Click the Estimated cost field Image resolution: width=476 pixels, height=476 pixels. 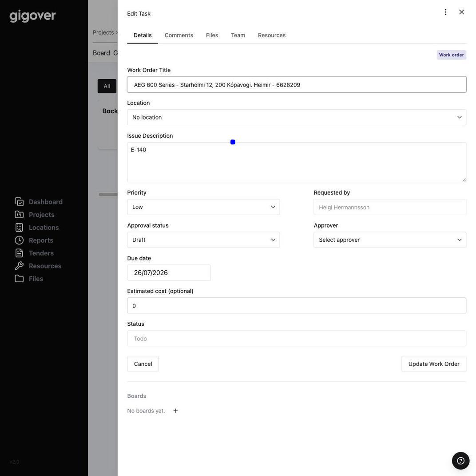coord(297,305)
